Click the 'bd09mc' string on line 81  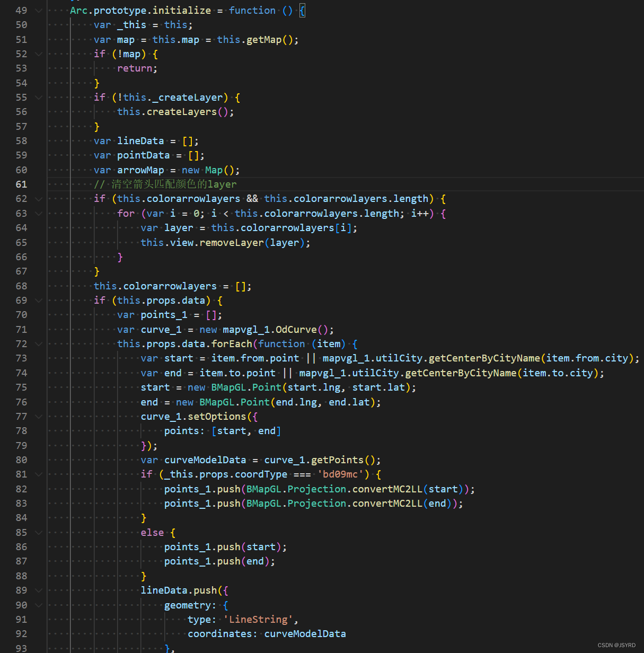coord(340,474)
